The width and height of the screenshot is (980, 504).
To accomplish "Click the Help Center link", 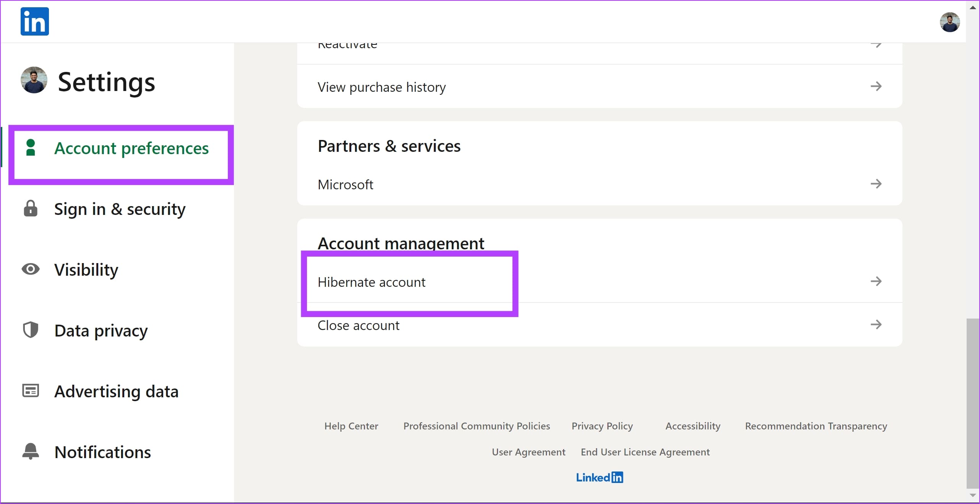I will tap(352, 426).
